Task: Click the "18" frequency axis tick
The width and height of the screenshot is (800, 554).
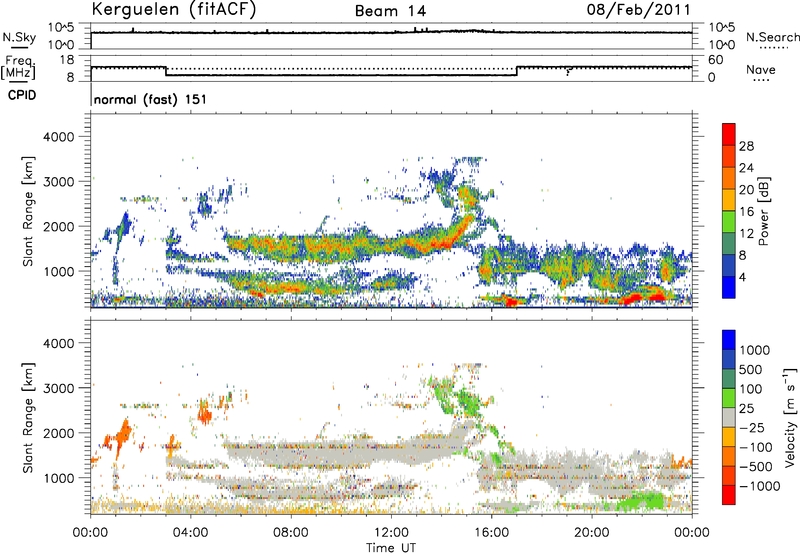Action: (x=67, y=59)
